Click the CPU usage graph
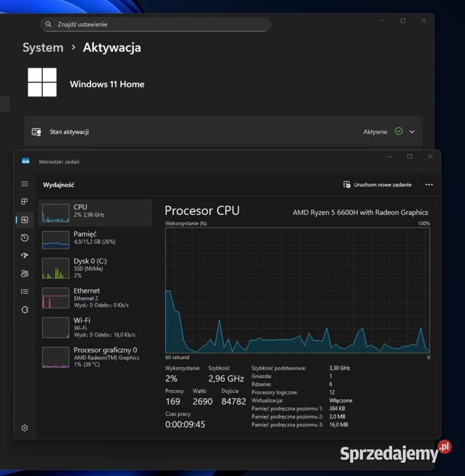Screen dimensions: 465x476 tap(298, 290)
